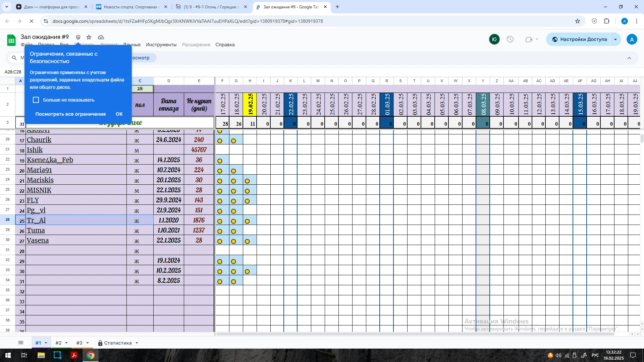This screenshot has height=362, width=644.
Task: Open version history clock icon
Action: (510, 39)
